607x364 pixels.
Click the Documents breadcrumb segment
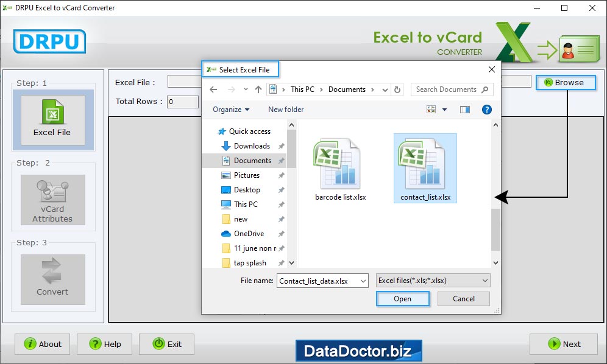pos(347,89)
